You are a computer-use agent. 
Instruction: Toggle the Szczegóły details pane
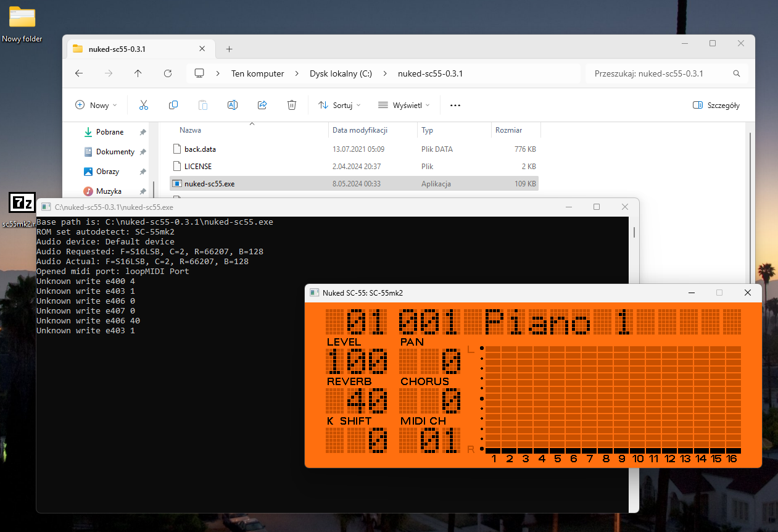716,106
